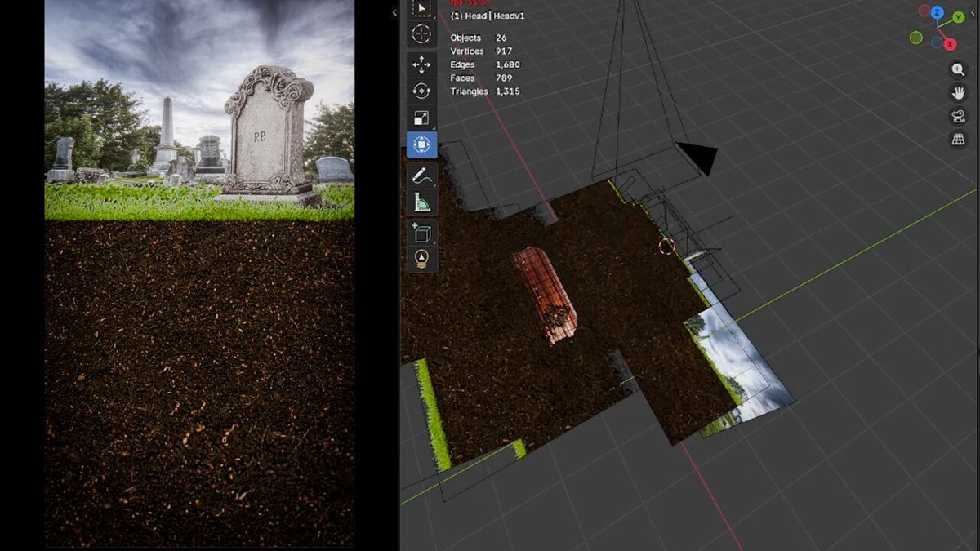Select the coffin object in viewport
This screenshot has height=551, width=980.
pyautogui.click(x=545, y=294)
